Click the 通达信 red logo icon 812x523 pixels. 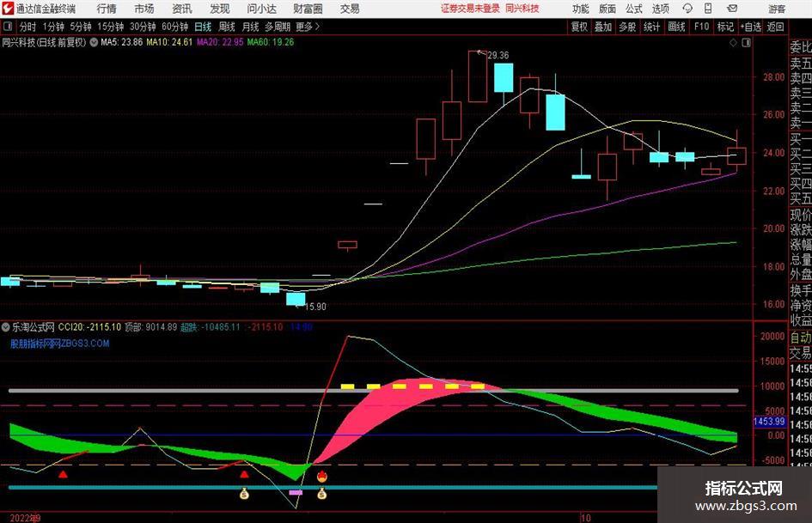tap(8, 9)
